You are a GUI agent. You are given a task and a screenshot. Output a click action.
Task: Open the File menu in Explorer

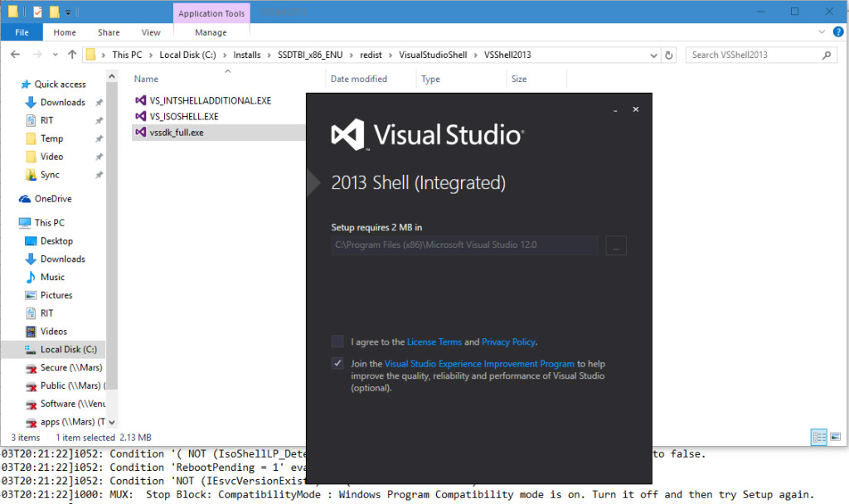coord(22,32)
